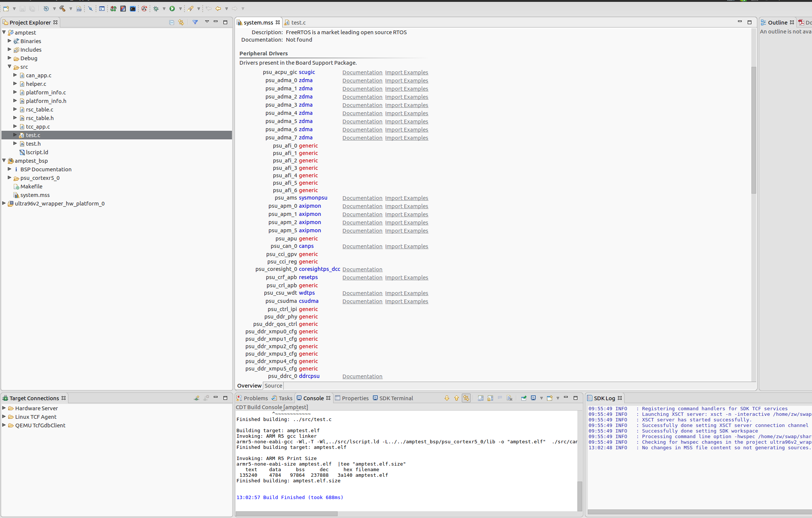Open the Source tab of system.mss
The height and width of the screenshot is (518, 812).
coord(273,386)
